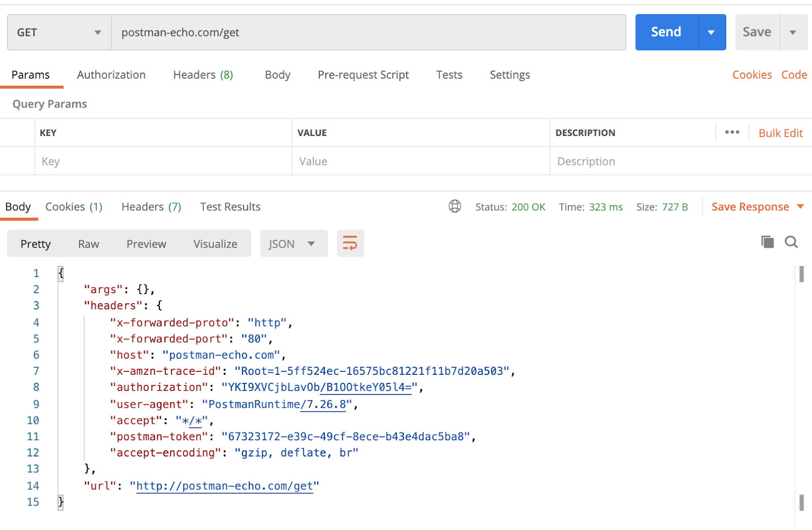Click the 200 OK status text
812x530 pixels.
click(x=528, y=207)
